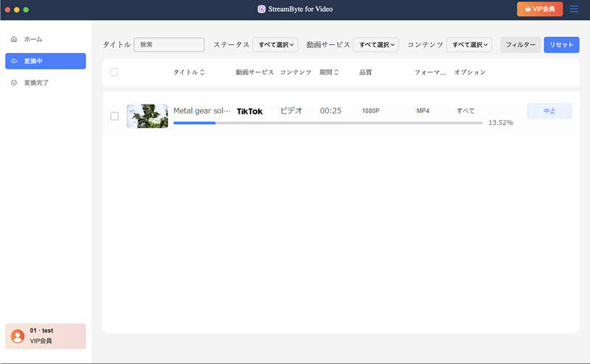Click the フィルター button
590x364 pixels.
[521, 44]
